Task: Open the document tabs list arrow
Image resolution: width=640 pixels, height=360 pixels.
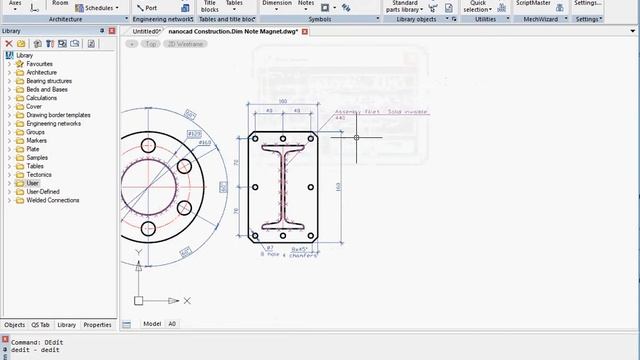Action: [x=633, y=31]
